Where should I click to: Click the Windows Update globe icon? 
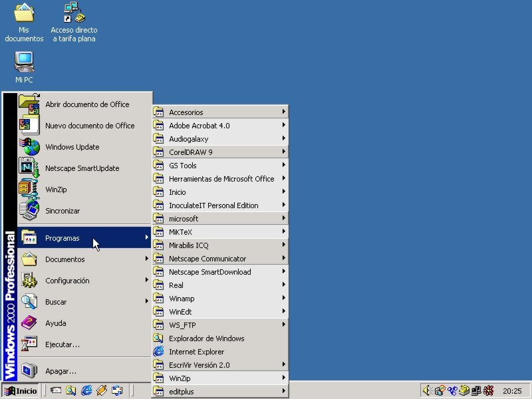[x=29, y=147]
